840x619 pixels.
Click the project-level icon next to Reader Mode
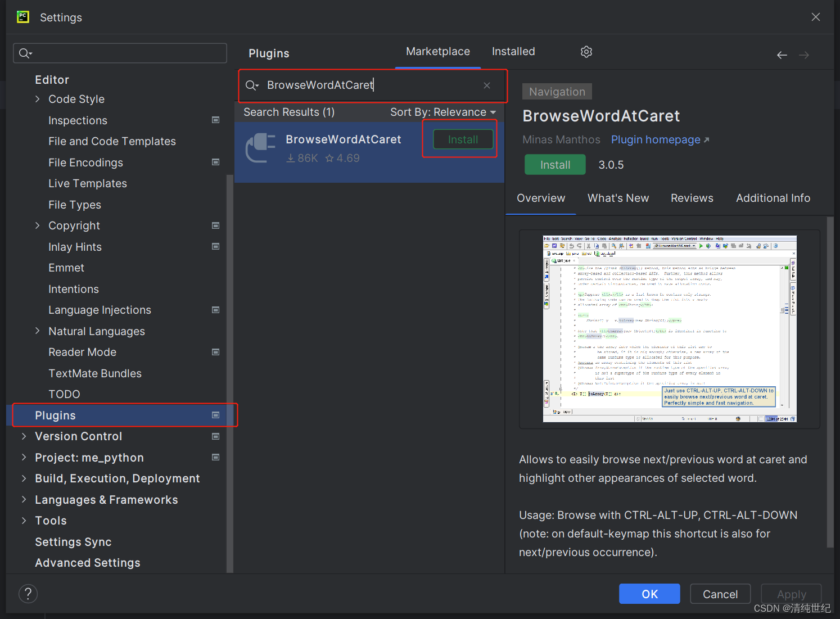(215, 352)
